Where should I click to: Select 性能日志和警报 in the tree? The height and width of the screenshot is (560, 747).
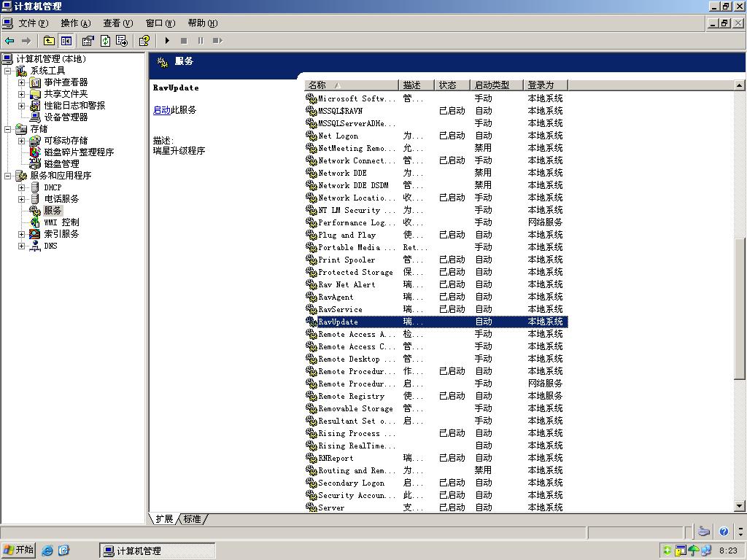point(75,106)
